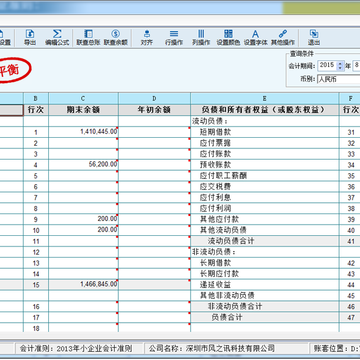
Task: Click row number 12 in column B
Action: (x=36, y=252)
